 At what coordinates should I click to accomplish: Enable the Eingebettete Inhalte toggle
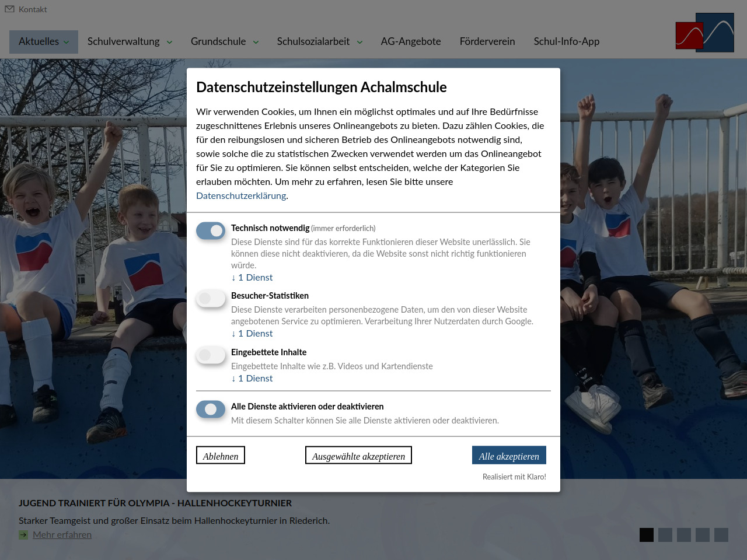coord(211,355)
